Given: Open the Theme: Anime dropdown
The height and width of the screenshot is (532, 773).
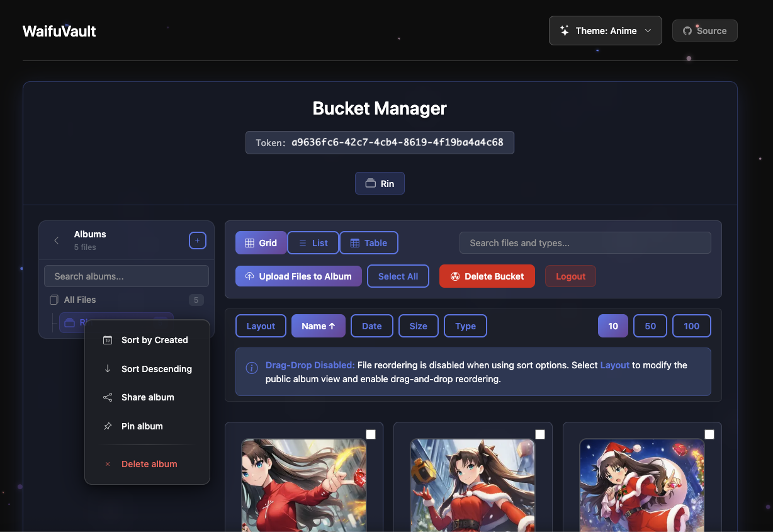Looking at the screenshot, I should (x=605, y=30).
